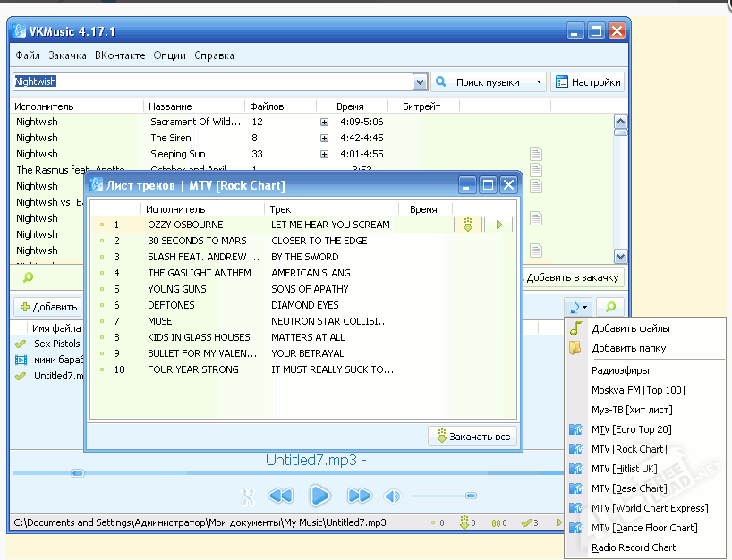Open the Закачка menu
The width and height of the screenshot is (732, 560).
pos(67,55)
